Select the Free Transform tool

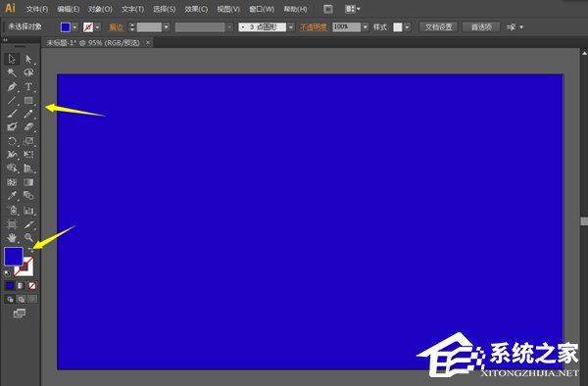tap(28, 155)
